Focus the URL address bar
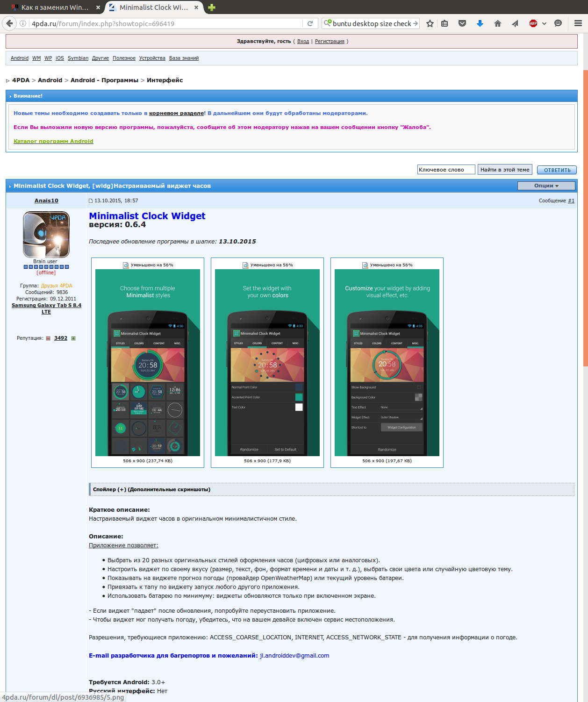This screenshot has width=588, height=702. coord(166,23)
